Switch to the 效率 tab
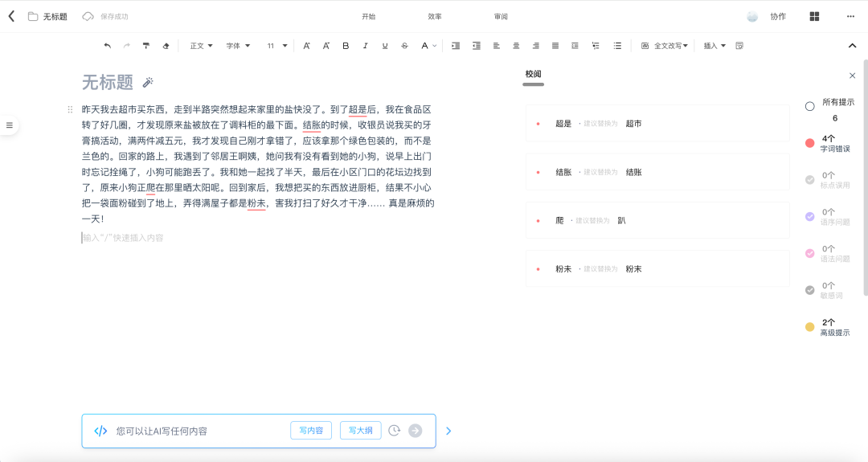The width and height of the screenshot is (868, 462). pos(435,17)
